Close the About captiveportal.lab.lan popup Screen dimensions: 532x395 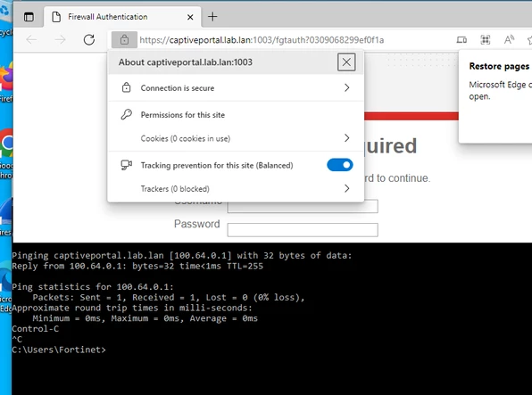coord(346,62)
